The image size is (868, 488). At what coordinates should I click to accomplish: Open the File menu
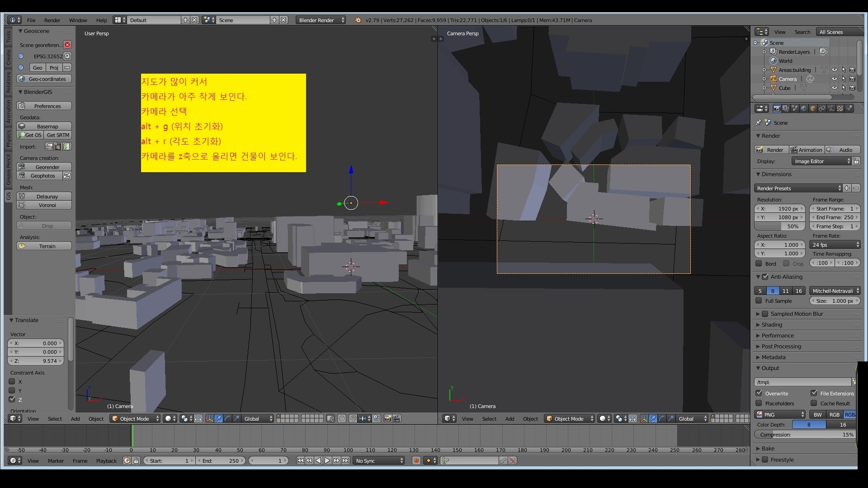click(x=31, y=20)
